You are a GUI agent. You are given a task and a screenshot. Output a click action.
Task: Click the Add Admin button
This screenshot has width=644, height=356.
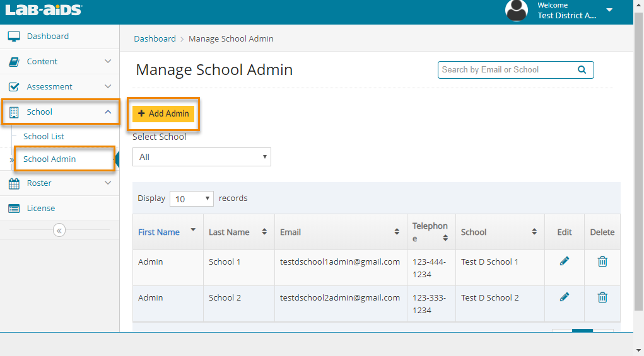click(x=163, y=113)
